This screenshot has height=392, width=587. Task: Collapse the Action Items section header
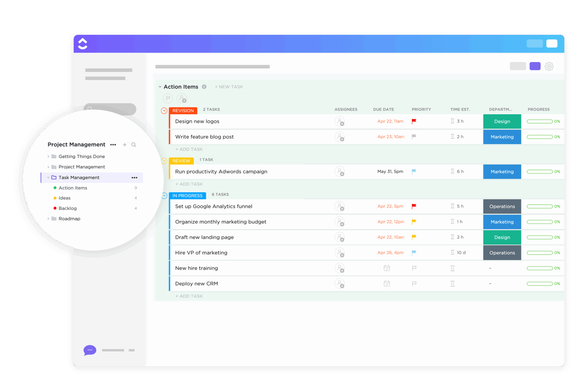160,87
